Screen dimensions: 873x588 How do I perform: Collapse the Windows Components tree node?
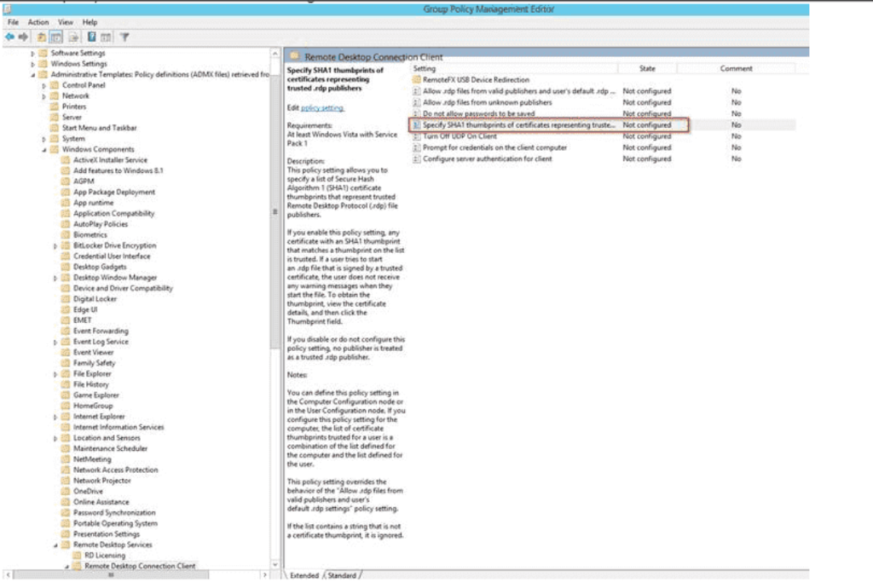point(44,149)
